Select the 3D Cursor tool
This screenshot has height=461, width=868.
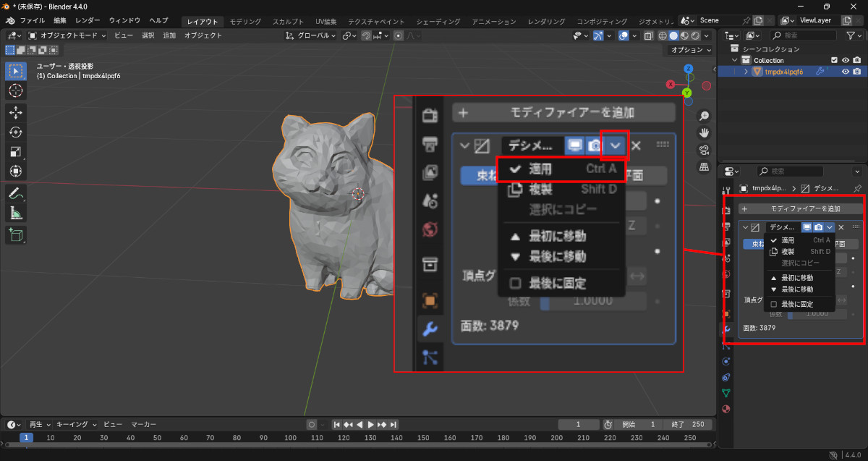[x=16, y=90]
